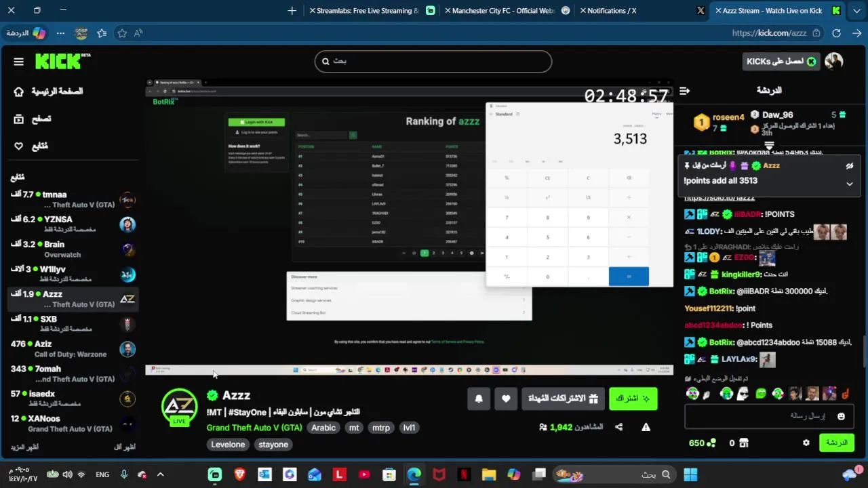Switch to Notifications / X tab
The height and width of the screenshot is (488, 868).
pos(643,11)
